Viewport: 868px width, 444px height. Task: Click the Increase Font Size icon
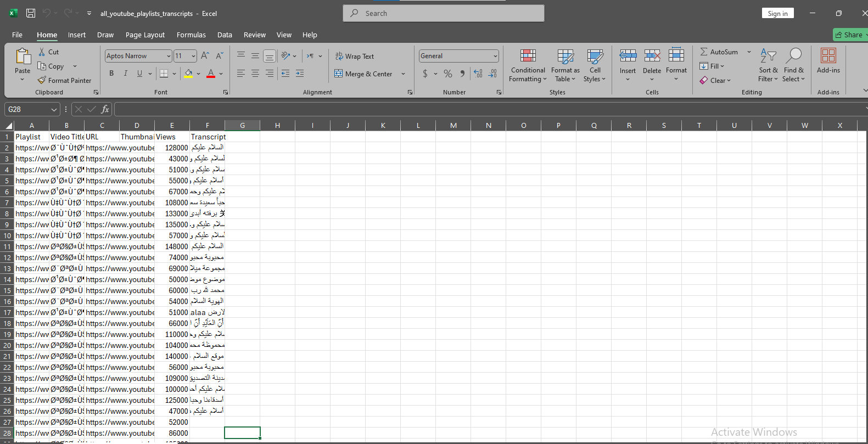[205, 56]
